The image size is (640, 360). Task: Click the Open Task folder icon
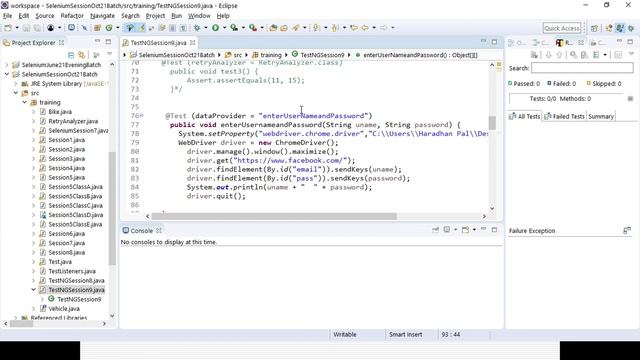[x=284, y=28]
